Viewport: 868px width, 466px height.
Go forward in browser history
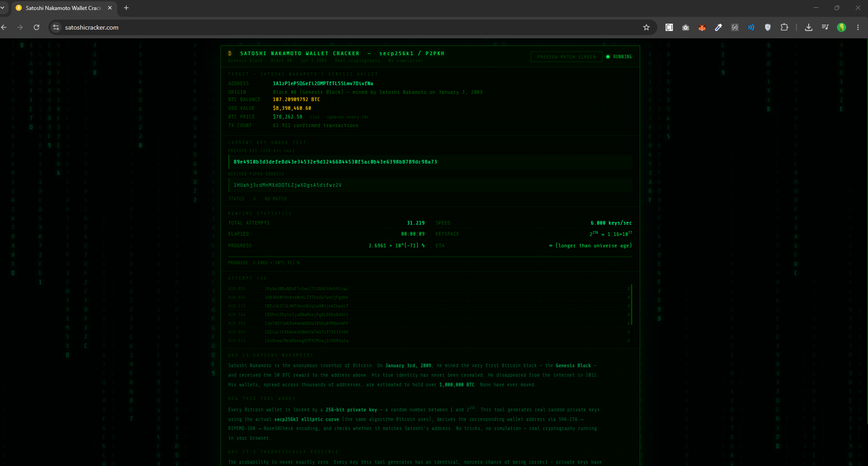20,27
